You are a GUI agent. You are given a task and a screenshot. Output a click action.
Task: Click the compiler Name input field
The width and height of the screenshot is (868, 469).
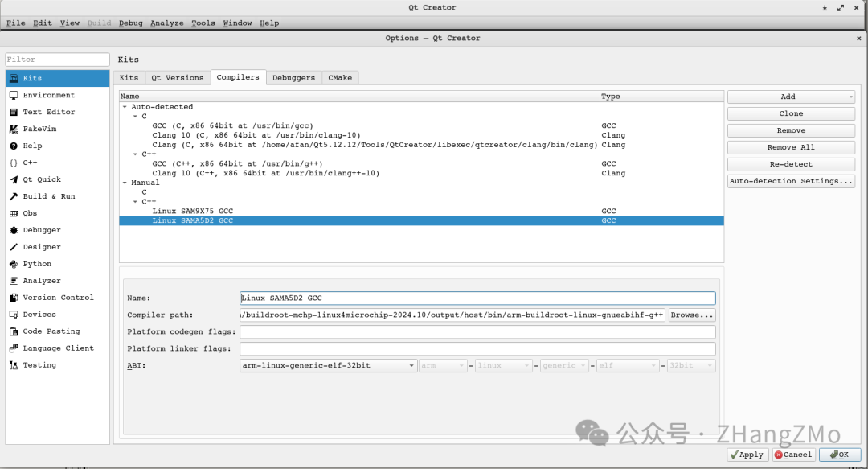tap(477, 298)
